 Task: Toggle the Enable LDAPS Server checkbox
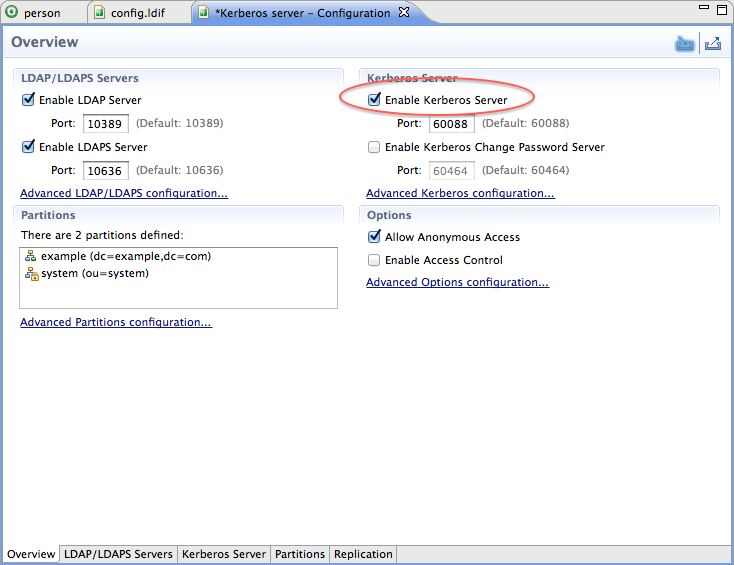click(x=28, y=147)
